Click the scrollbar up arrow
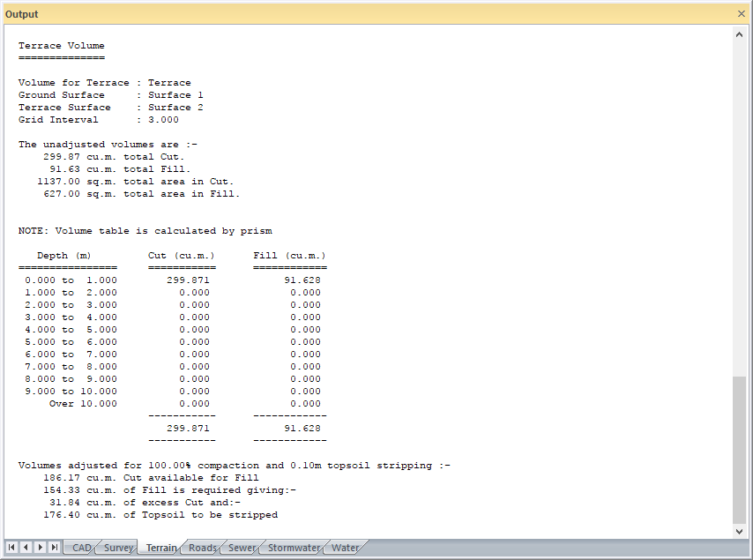753x560 pixels. (740, 34)
